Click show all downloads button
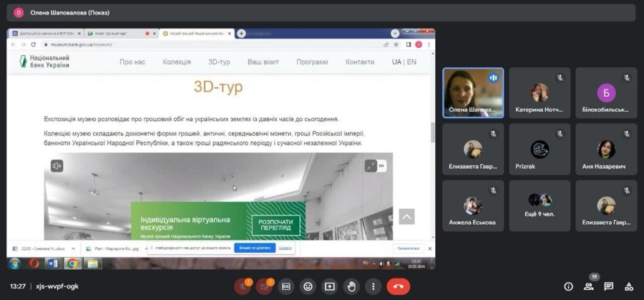644x300 pixels. click(408, 248)
